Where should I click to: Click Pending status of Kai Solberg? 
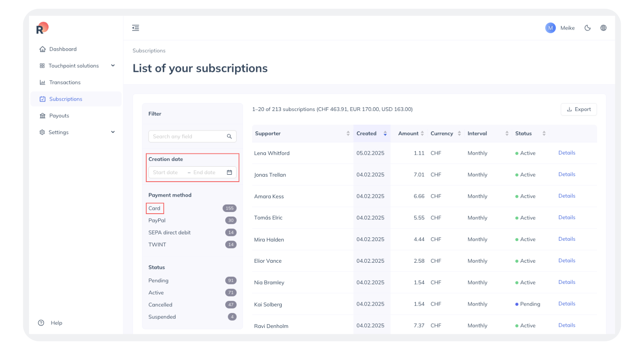click(x=528, y=304)
